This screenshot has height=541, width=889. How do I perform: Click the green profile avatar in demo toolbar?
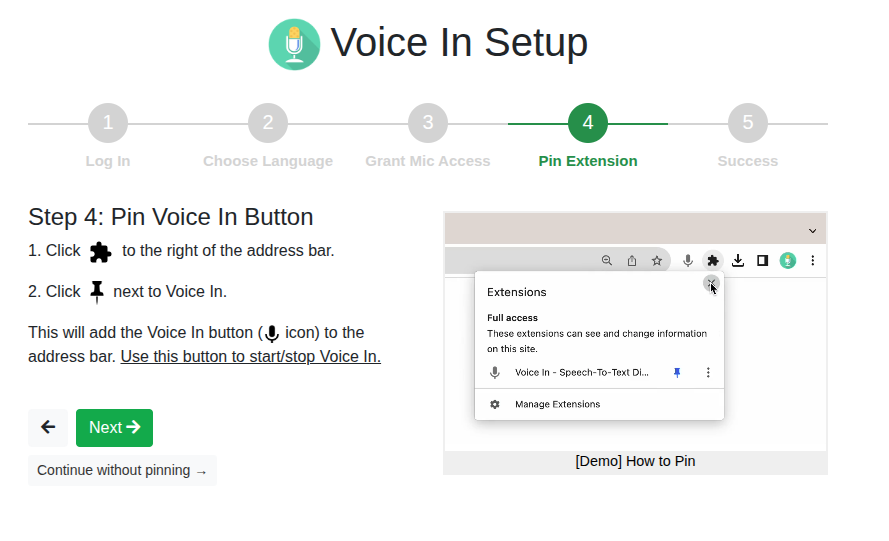point(788,261)
